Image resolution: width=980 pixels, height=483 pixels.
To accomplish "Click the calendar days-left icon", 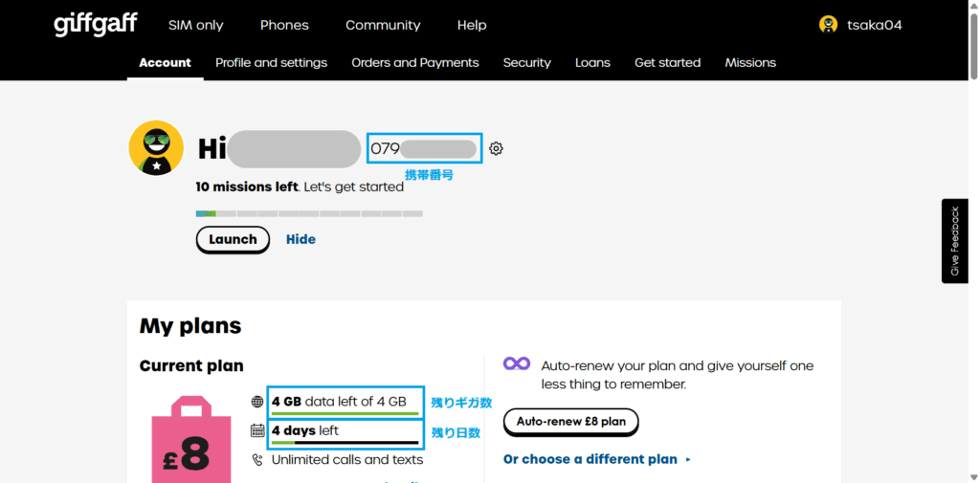I will point(256,430).
